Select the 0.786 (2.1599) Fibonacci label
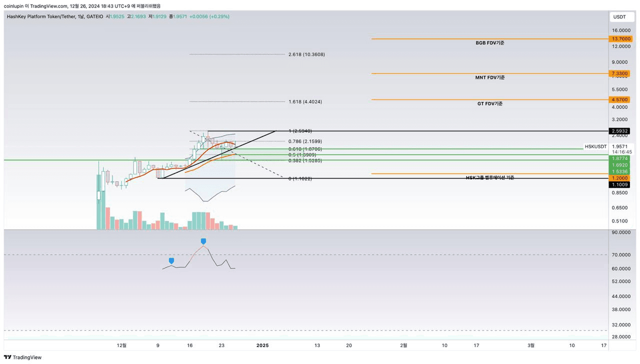The width and height of the screenshot is (640, 364). coord(305,141)
